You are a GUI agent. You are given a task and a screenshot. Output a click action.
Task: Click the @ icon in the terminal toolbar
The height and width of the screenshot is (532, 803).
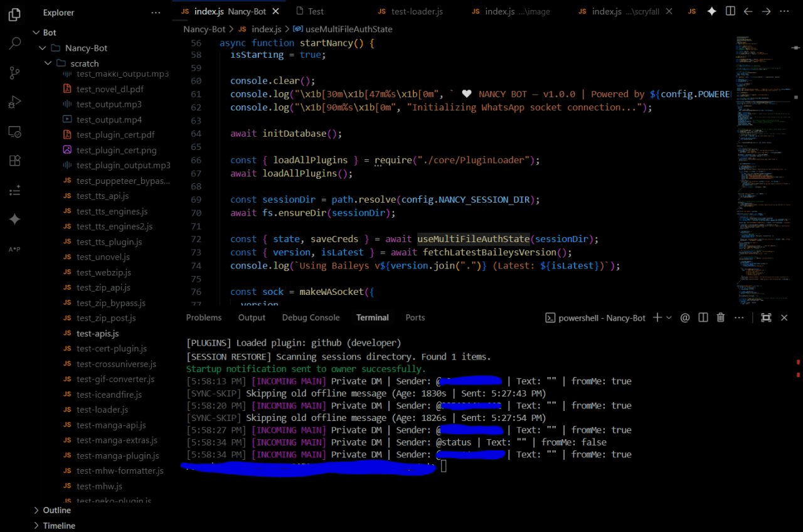pos(685,317)
